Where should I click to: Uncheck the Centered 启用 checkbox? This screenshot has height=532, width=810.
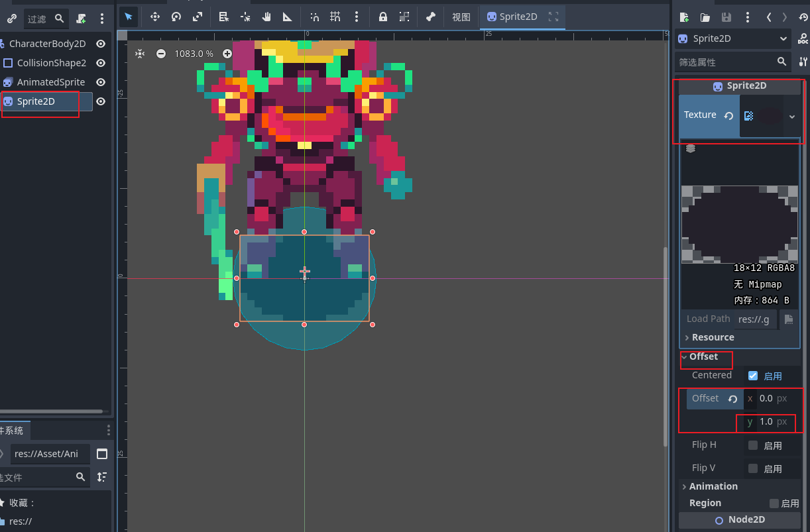point(753,376)
